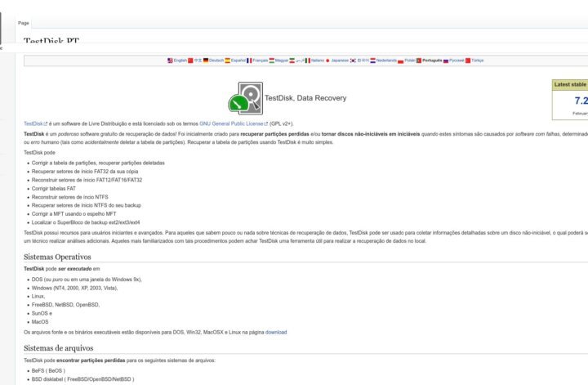The image size is (588, 385).
Task: Click the Sistemas Operativos heading
Action: coord(57,257)
